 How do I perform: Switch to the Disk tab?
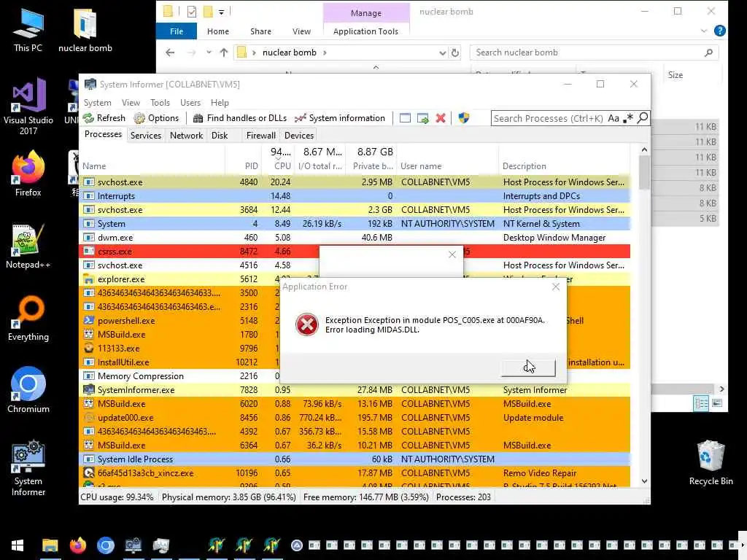pyautogui.click(x=220, y=136)
